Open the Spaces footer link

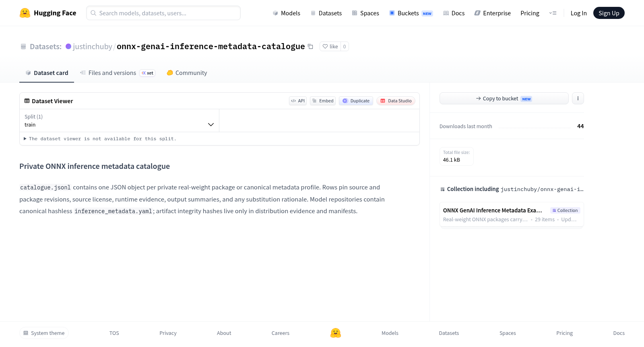508,333
